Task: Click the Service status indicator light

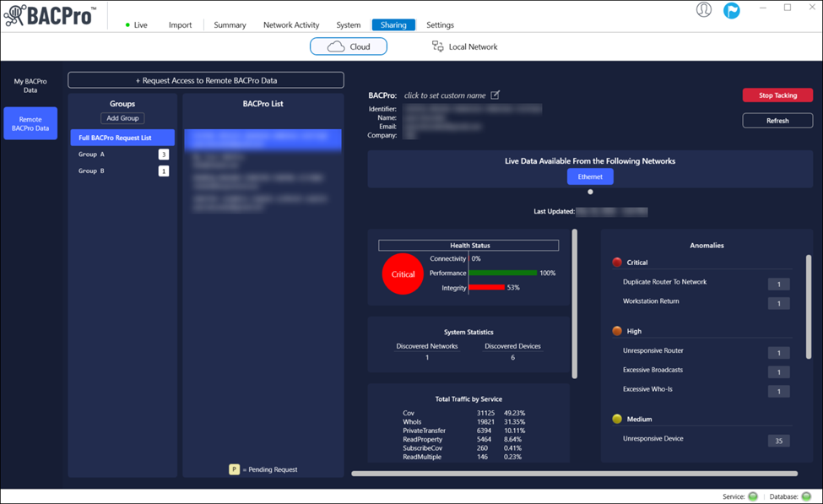Action: [753, 496]
